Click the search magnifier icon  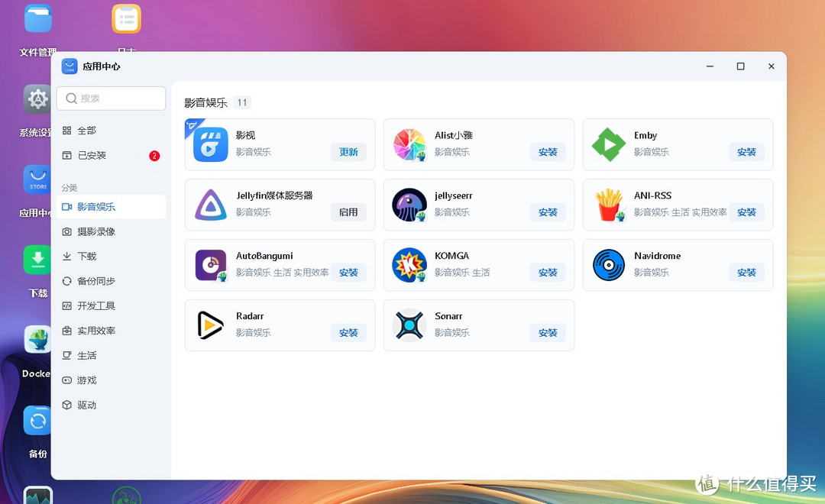click(72, 99)
